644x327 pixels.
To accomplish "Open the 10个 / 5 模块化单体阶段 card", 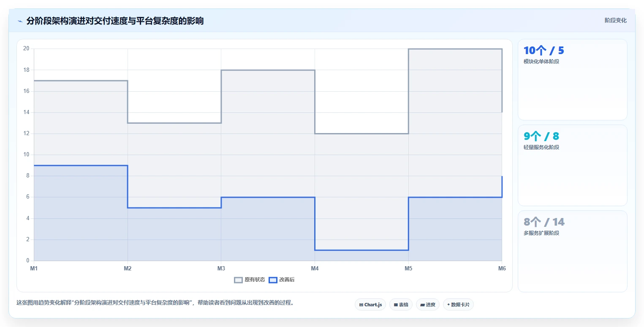I will tap(572, 80).
